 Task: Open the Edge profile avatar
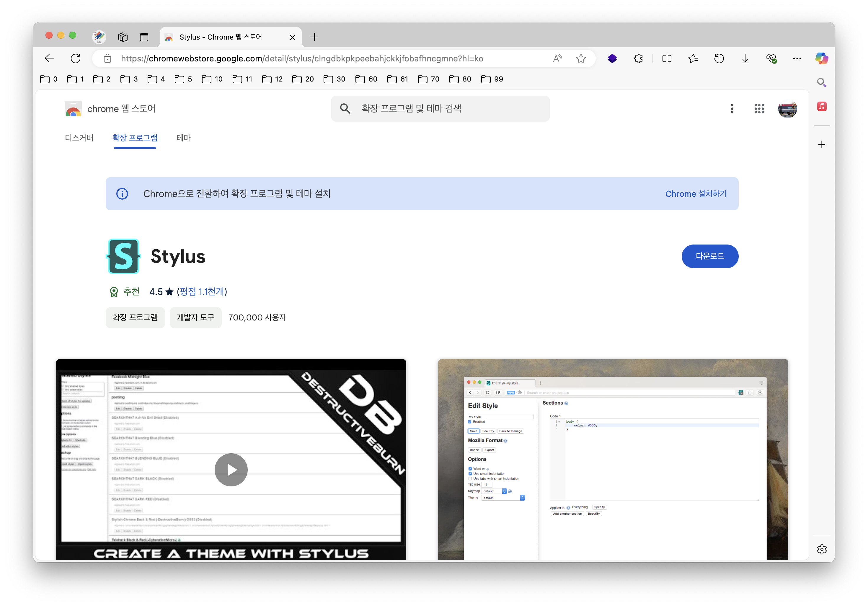tap(99, 37)
